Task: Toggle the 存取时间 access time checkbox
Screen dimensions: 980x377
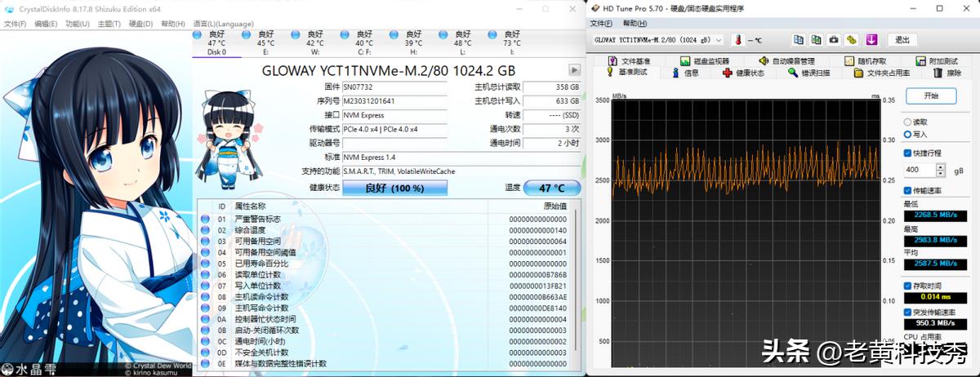Action: 907,286
